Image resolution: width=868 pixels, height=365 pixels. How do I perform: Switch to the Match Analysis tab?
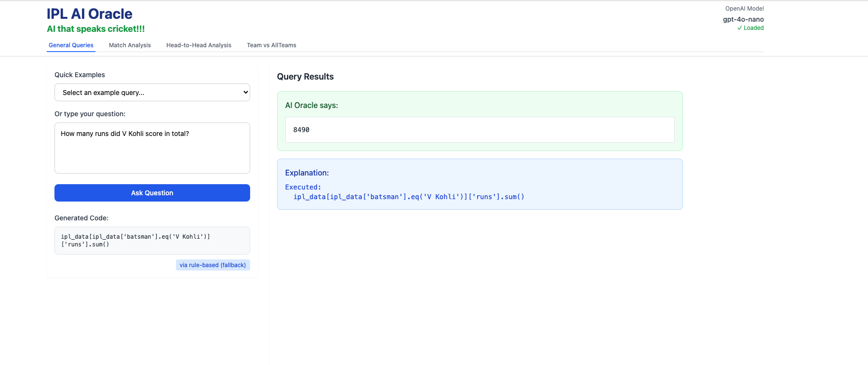(x=130, y=45)
